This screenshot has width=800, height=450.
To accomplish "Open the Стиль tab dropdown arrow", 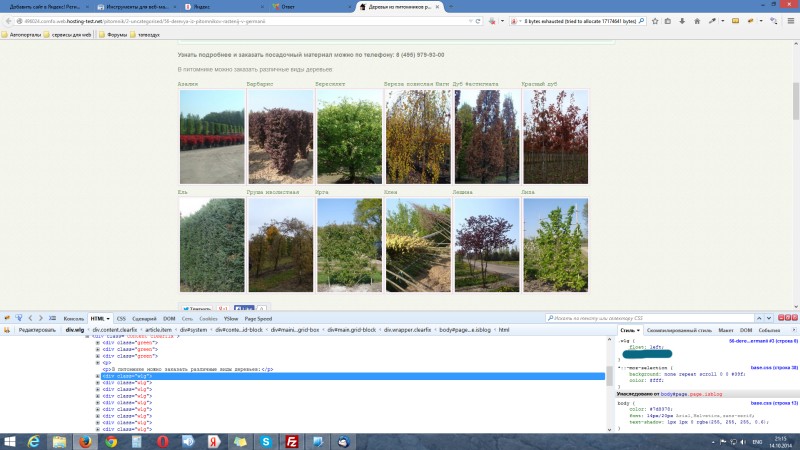I will point(638,331).
